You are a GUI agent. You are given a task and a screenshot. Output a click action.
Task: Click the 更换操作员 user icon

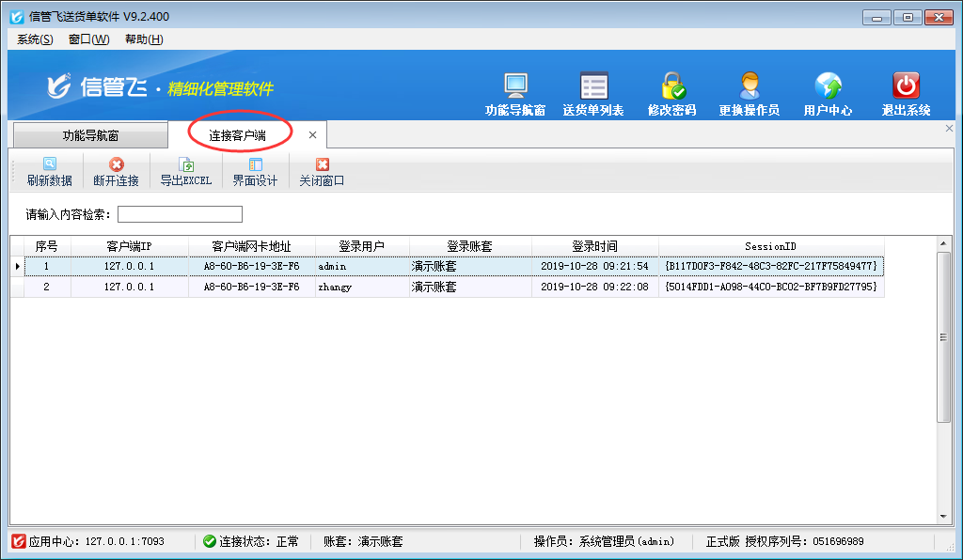(749, 87)
